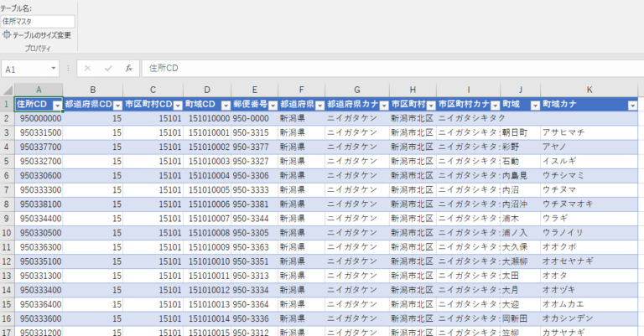Click cell ニイガタシキタク in row 2
Image resolution: width=644 pixels, height=336 pixels.
point(468,118)
